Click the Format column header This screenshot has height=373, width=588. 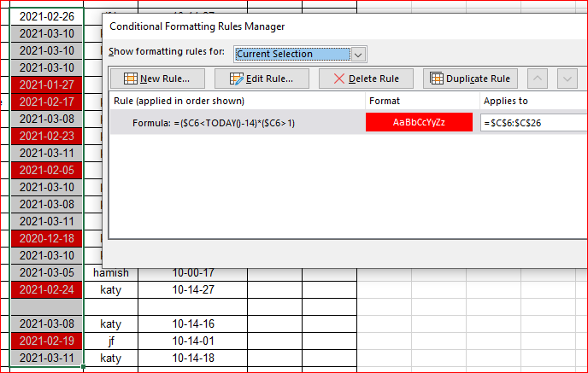(385, 101)
